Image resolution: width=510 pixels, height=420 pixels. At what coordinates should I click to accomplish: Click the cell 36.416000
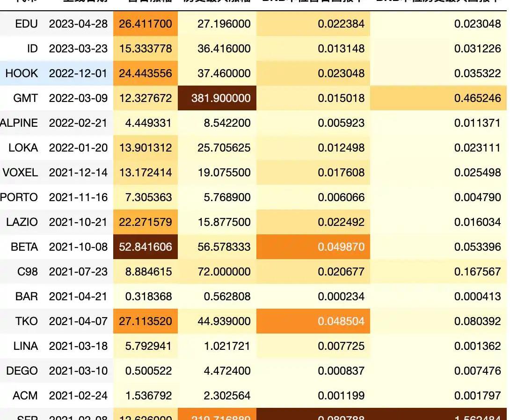tap(224, 49)
